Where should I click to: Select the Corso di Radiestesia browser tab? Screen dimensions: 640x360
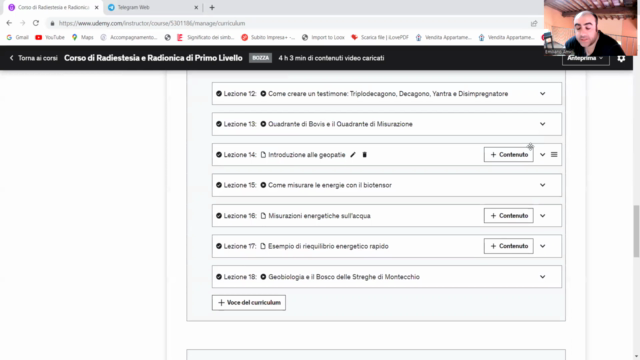53,7
